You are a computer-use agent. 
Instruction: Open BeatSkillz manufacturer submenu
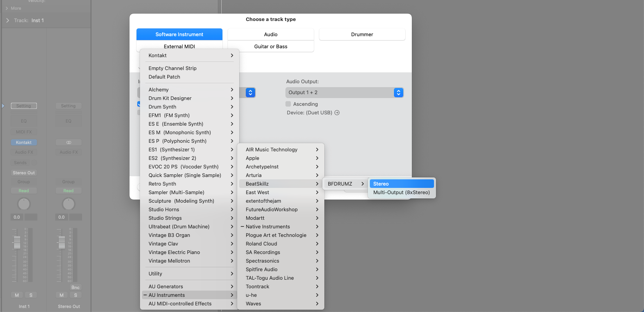pos(282,184)
